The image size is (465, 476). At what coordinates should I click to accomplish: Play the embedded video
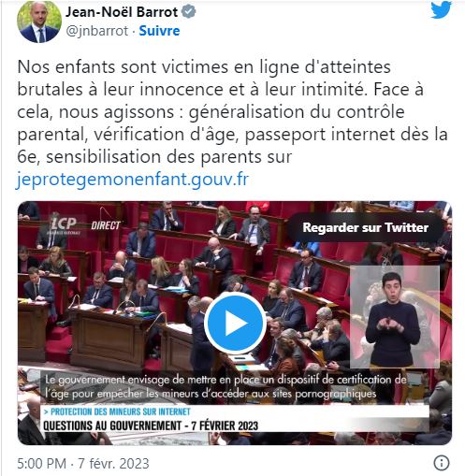(x=235, y=323)
